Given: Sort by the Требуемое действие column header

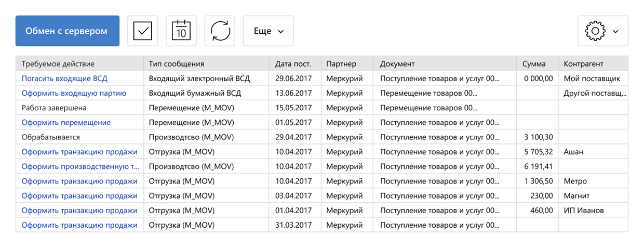Looking at the screenshot, I should pos(58,64).
